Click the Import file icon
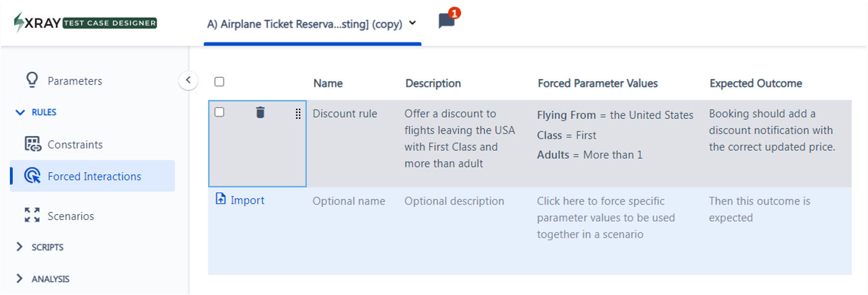 pos(221,199)
